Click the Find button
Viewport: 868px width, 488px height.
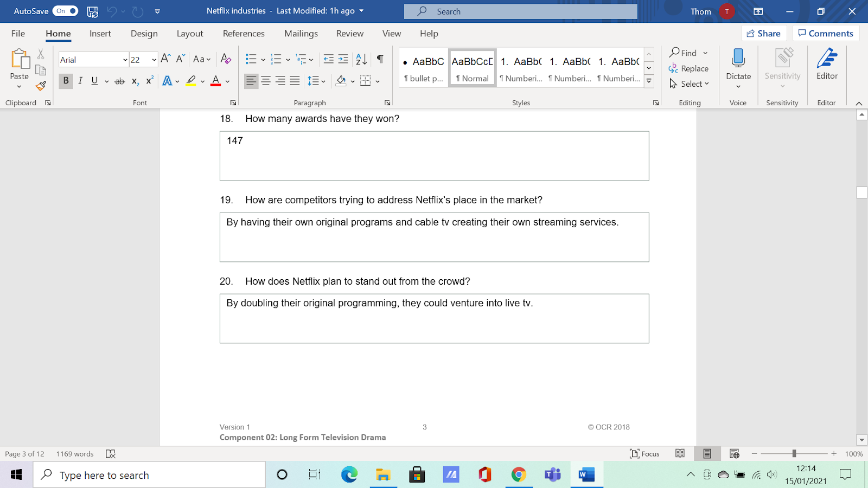pyautogui.click(x=683, y=53)
